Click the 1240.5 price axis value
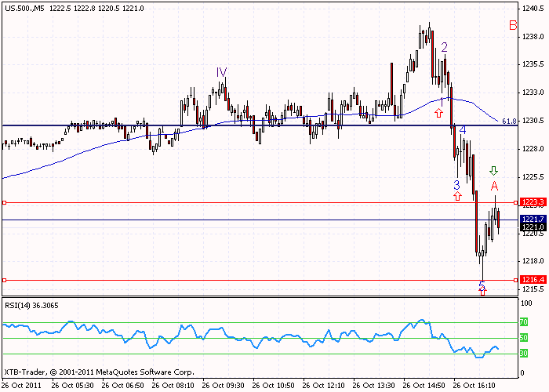Screen dimensions: 549x392 (x=533, y=9)
